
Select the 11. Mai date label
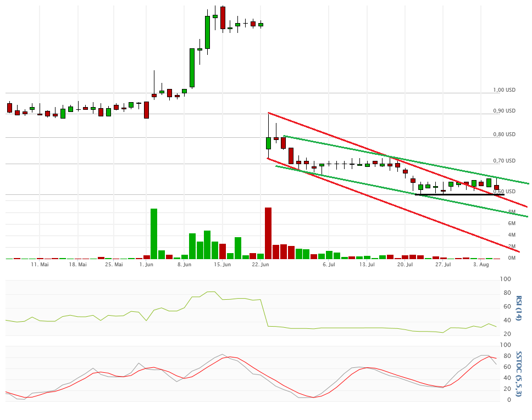(40, 265)
